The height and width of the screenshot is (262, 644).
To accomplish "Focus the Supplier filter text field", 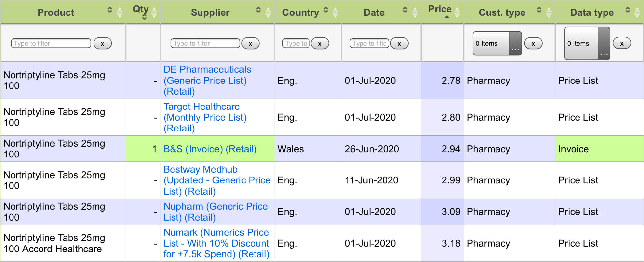I will click(x=205, y=43).
